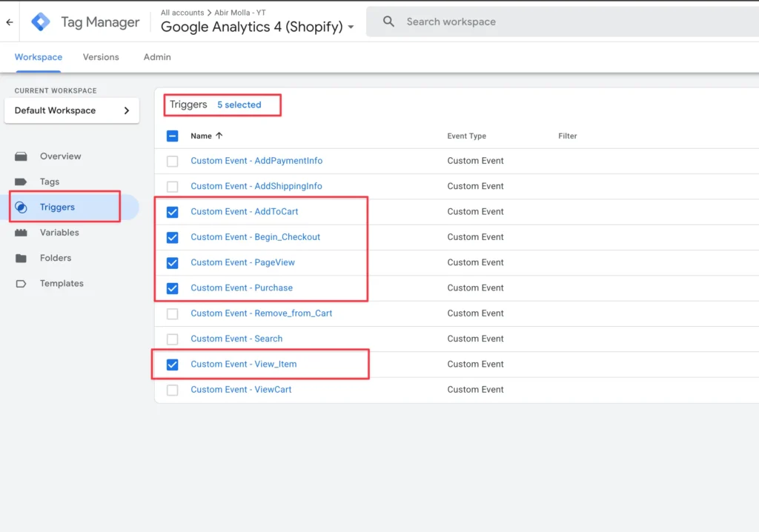This screenshot has height=532, width=759.
Task: Switch to the Versions tab
Action: coord(101,57)
